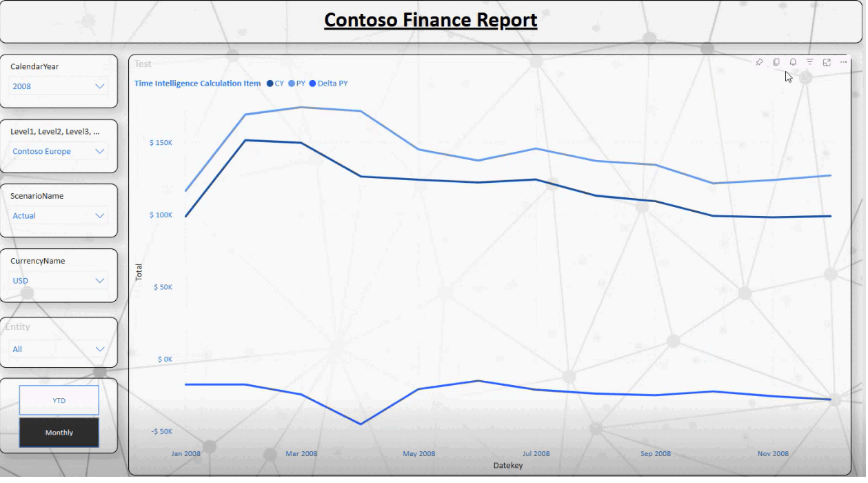
Task: Switch to the YTD view
Action: point(59,400)
